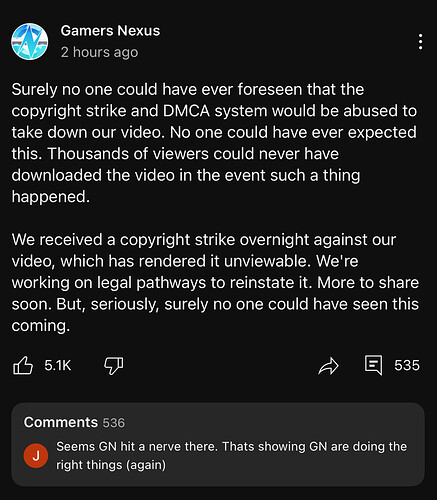Click the word 'DMCA' in the post
The image size is (437, 500).
click(x=186, y=111)
